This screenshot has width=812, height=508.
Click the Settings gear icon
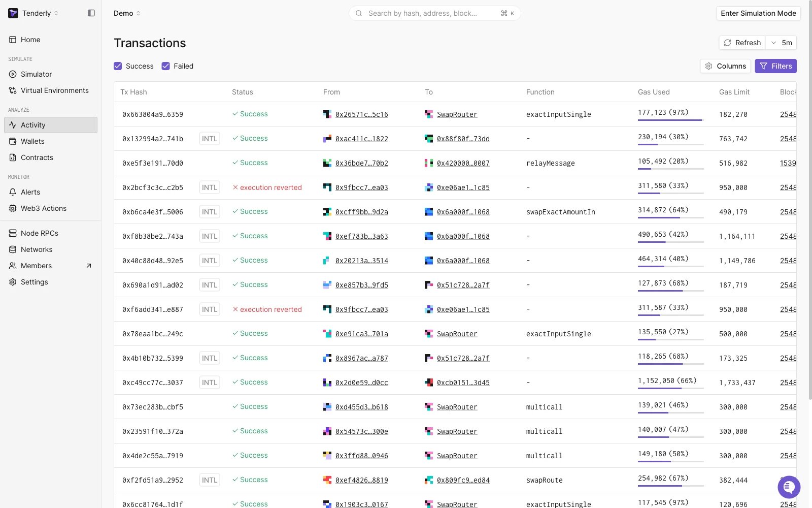click(13, 282)
